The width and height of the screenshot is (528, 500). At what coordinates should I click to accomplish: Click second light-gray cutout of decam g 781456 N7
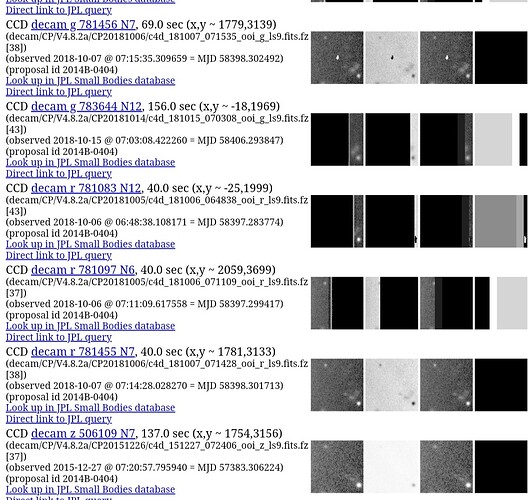click(x=392, y=58)
